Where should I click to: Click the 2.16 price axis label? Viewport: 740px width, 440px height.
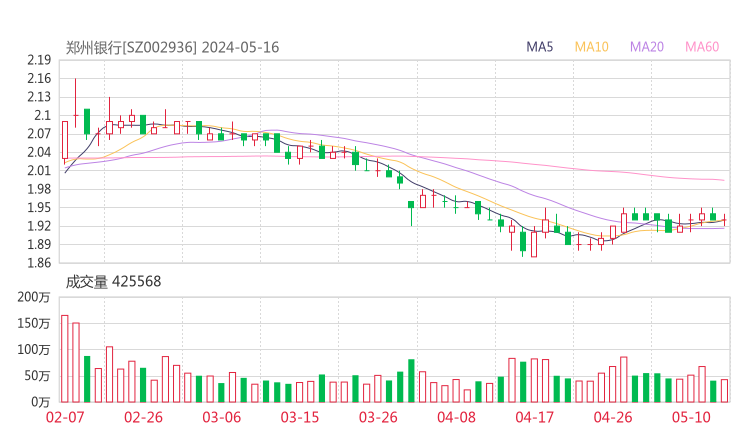(39, 78)
